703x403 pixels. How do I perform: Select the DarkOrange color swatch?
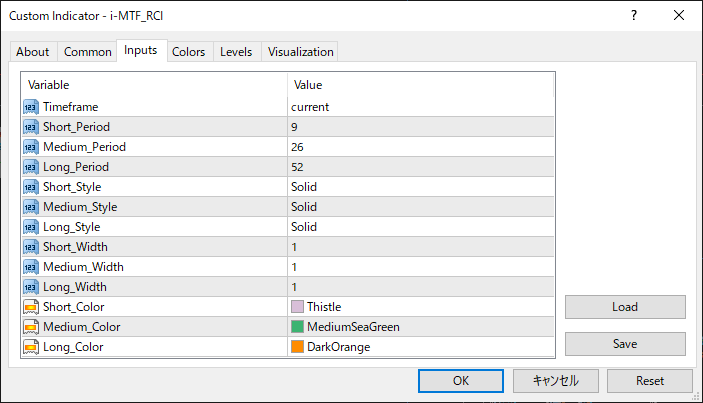tap(297, 347)
